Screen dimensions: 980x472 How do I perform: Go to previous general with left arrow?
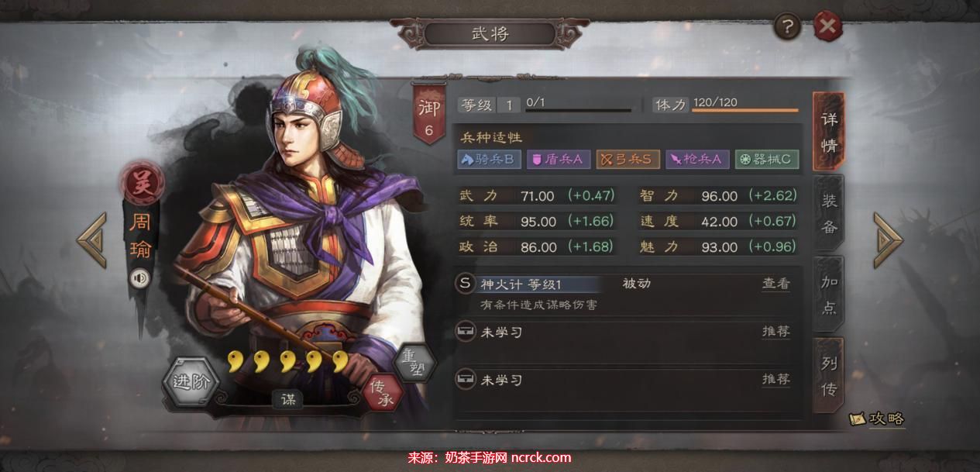(92, 240)
